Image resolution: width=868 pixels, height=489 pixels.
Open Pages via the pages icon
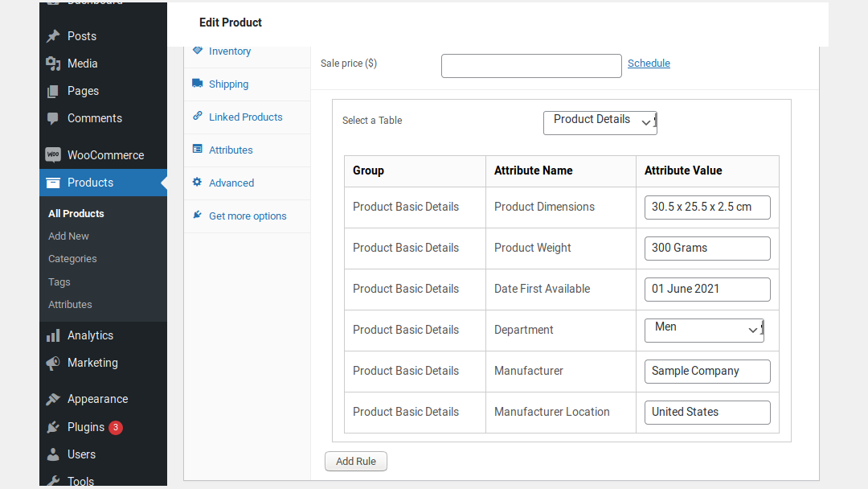click(52, 90)
